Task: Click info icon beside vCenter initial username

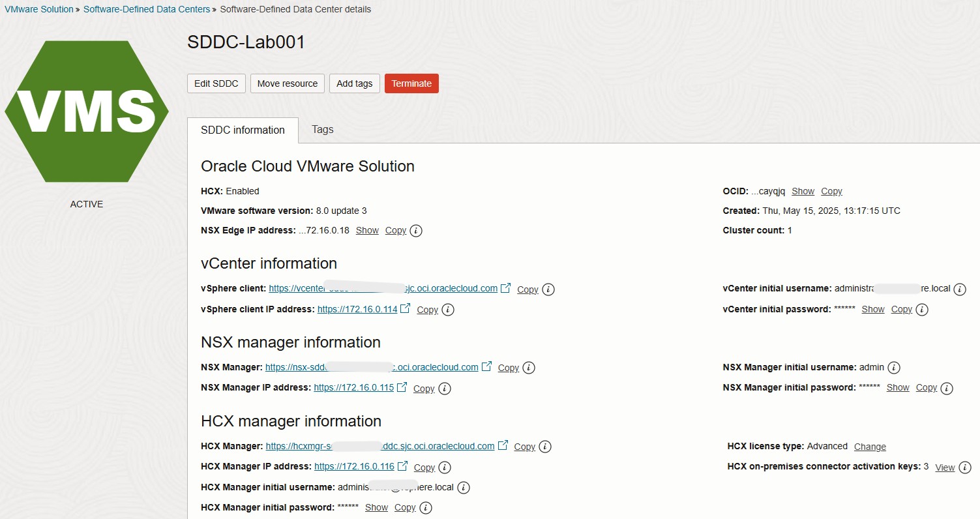Action: pos(960,289)
